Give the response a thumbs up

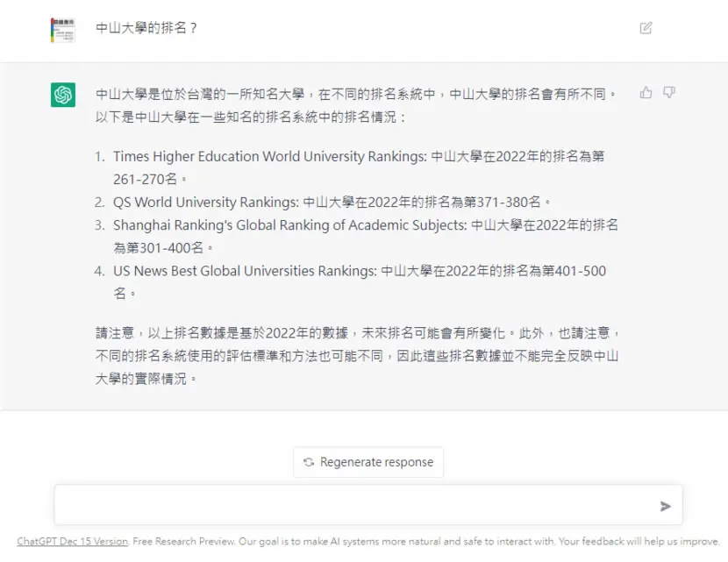click(x=646, y=93)
